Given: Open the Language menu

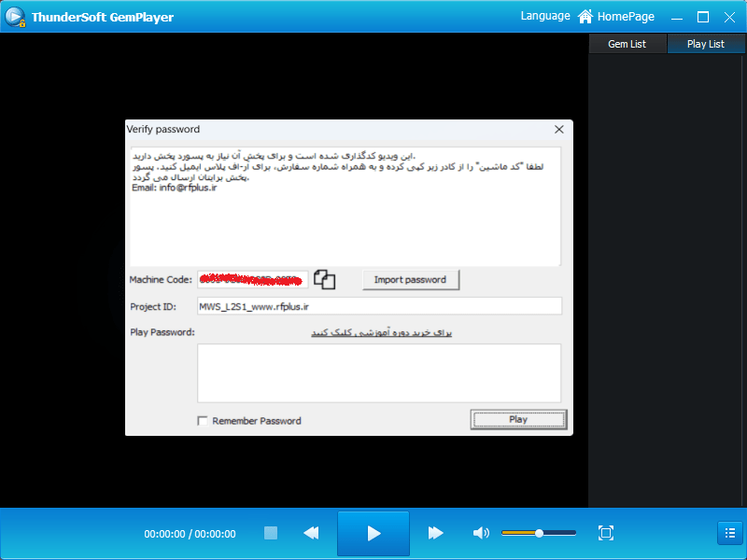Looking at the screenshot, I should (544, 16).
